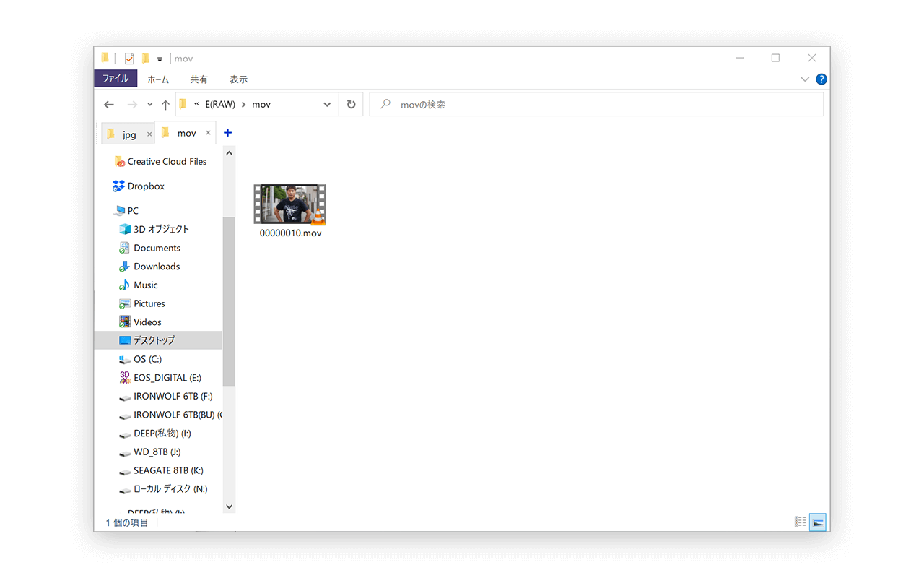Image resolution: width=924 pixels, height=578 pixels.
Task: Click the Creative Cloud Files folder icon
Action: point(119,162)
